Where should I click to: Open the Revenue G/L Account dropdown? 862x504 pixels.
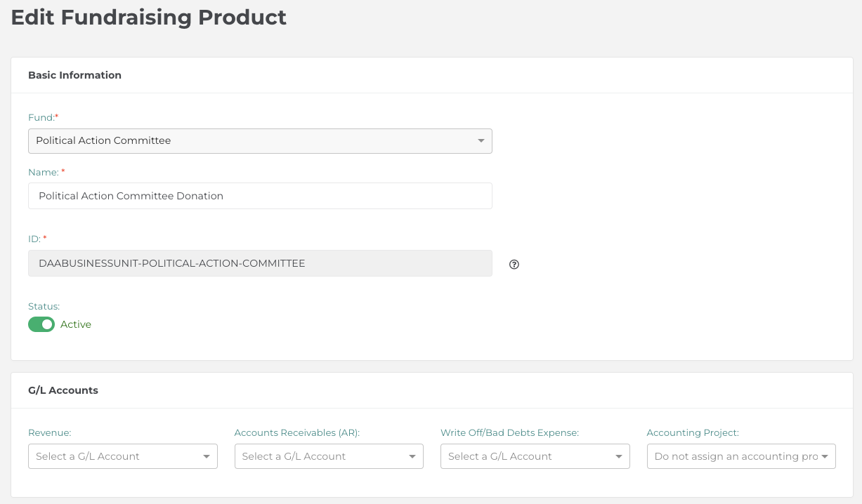(x=123, y=456)
